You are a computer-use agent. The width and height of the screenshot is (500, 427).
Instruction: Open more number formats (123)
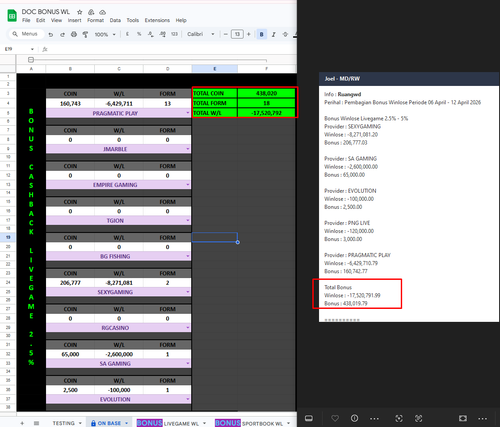[174, 34]
